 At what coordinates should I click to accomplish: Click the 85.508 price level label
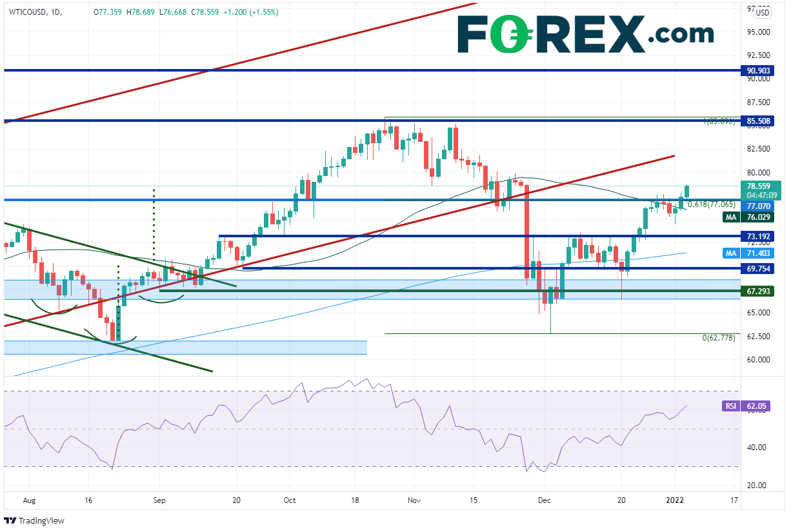pyautogui.click(x=759, y=121)
